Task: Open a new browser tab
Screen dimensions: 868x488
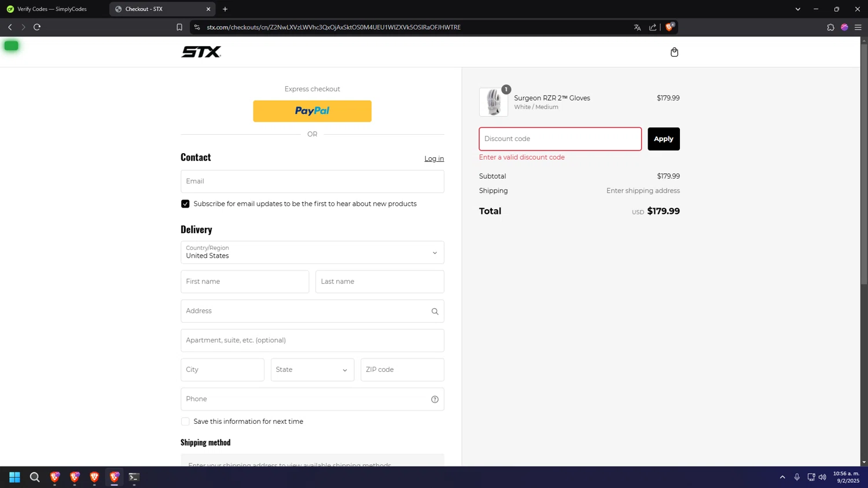Action: point(225,9)
